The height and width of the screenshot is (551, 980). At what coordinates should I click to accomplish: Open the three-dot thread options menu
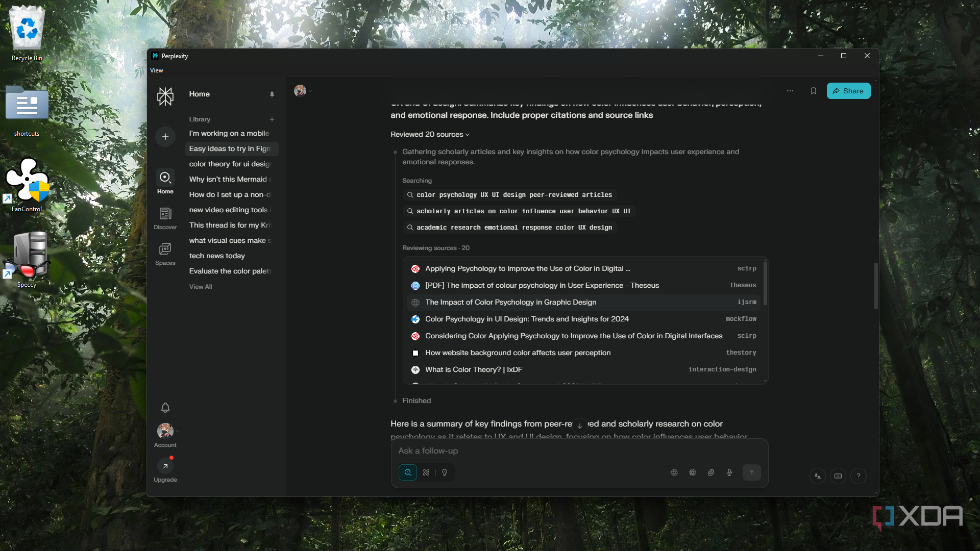coord(790,91)
